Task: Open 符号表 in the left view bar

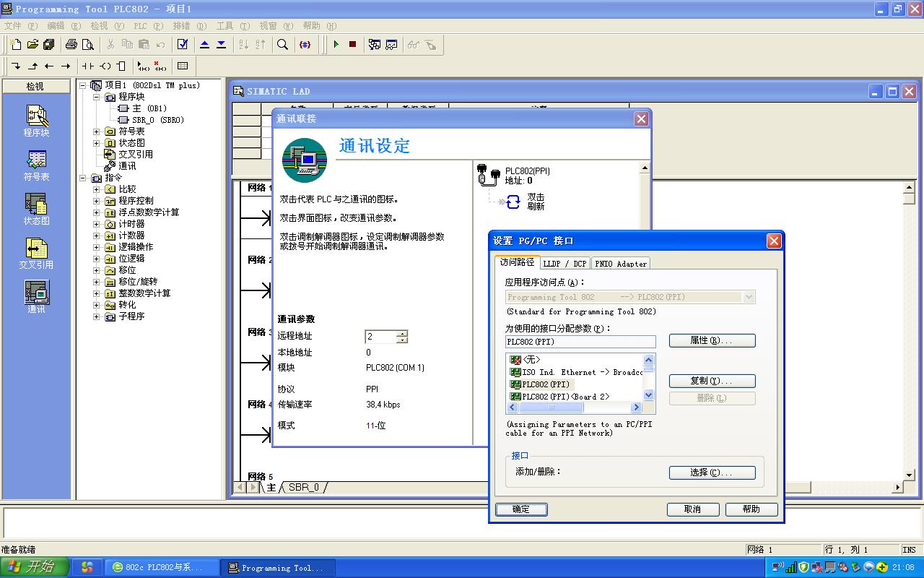Action: point(36,165)
